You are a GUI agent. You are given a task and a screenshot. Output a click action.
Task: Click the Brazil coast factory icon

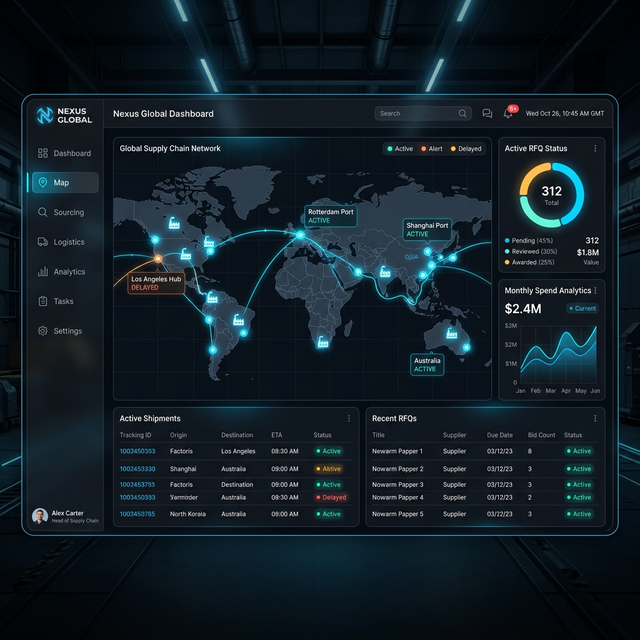point(238,320)
